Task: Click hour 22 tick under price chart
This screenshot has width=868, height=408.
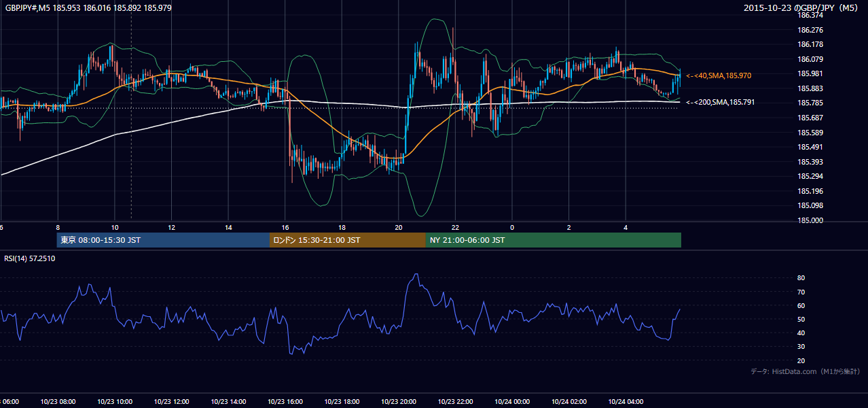Action: click(455, 228)
